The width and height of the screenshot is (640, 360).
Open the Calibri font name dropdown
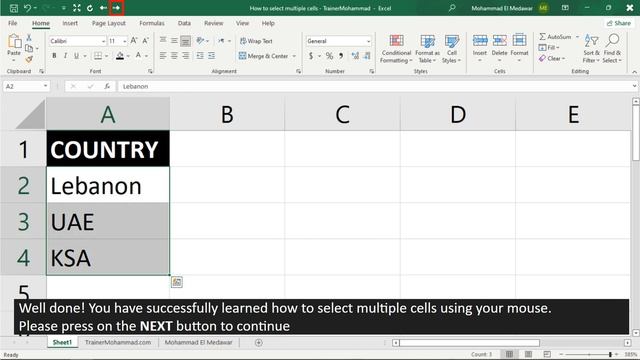click(x=103, y=41)
